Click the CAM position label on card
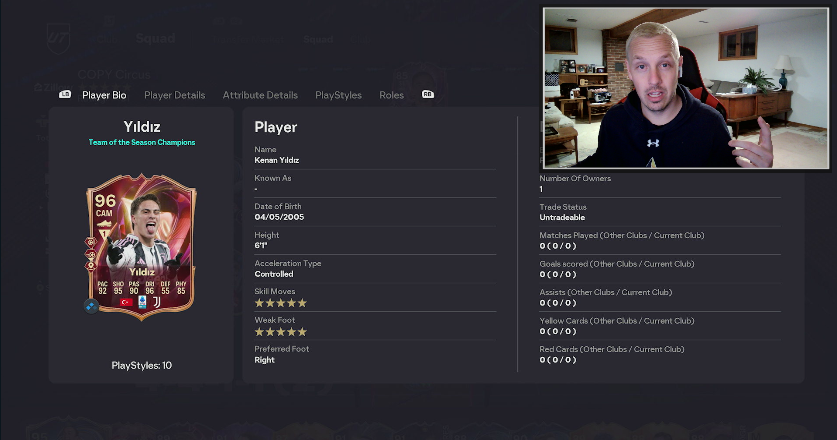Viewport: 837px width, 440px height. [104, 213]
